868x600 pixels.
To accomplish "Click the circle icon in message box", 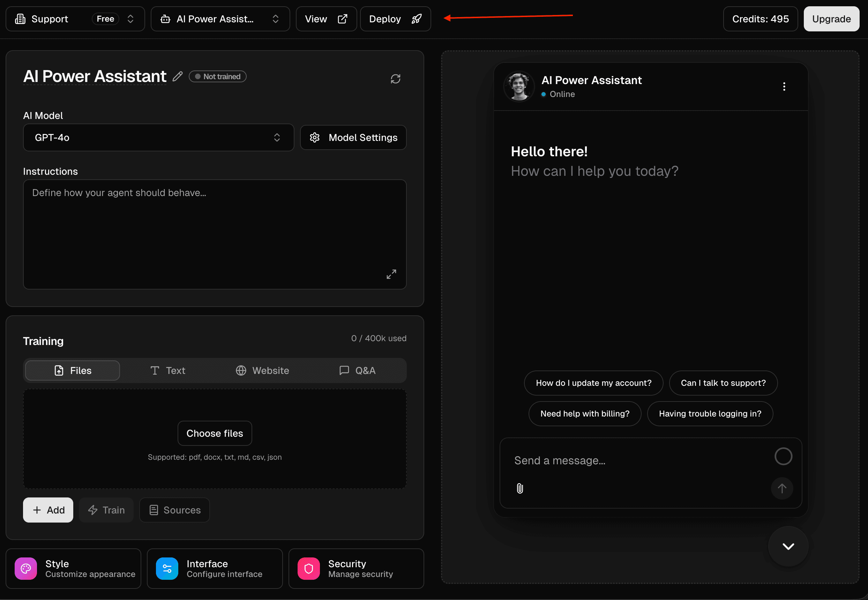I will pyautogui.click(x=783, y=456).
